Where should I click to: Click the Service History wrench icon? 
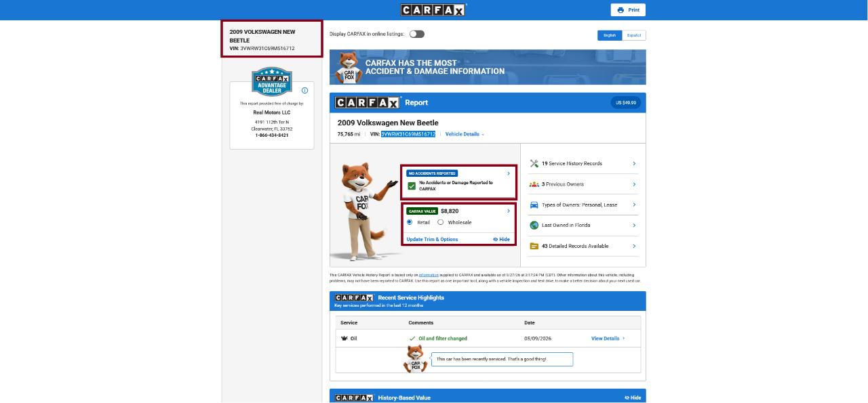click(x=534, y=163)
